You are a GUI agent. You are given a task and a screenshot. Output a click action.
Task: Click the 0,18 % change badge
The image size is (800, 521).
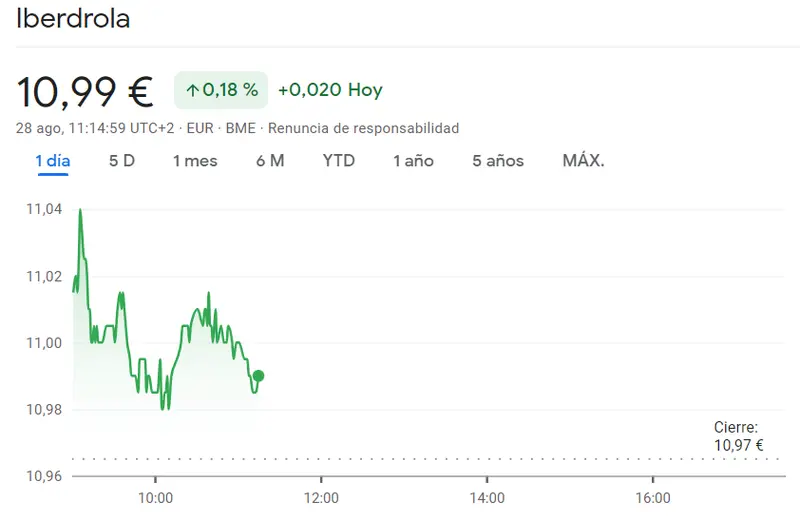[221, 90]
